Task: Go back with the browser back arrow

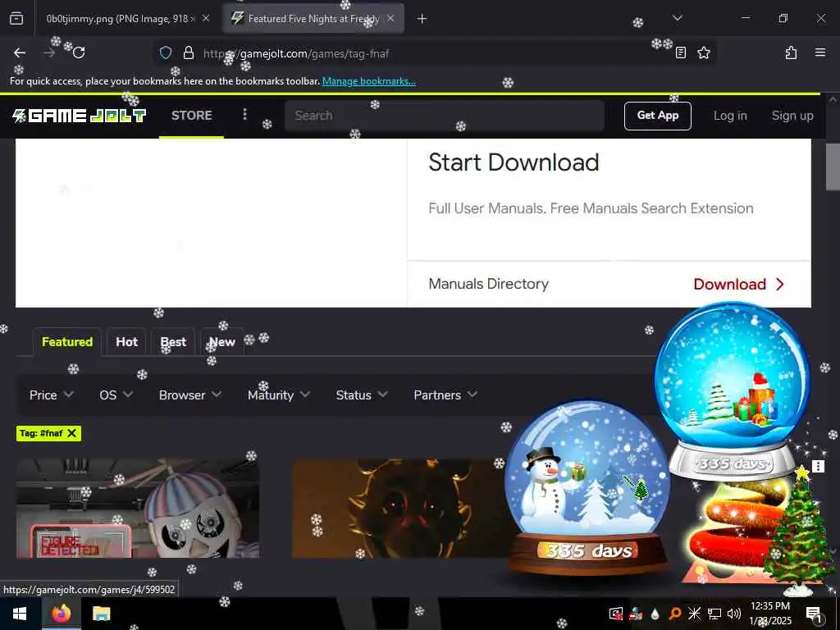Action: click(20, 52)
